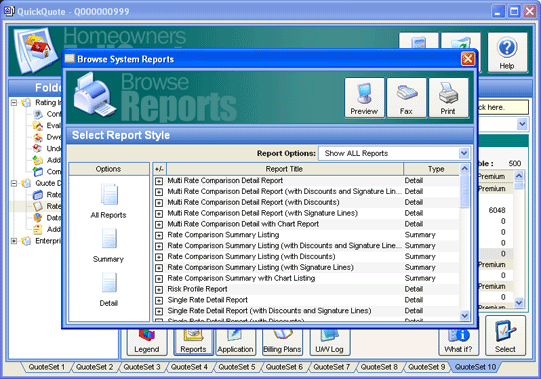Collapse the Quote tree node in folder panel

coord(14,183)
